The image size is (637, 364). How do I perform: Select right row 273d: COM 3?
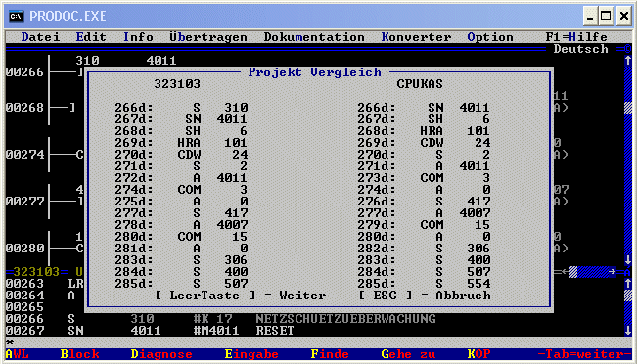tap(424, 178)
